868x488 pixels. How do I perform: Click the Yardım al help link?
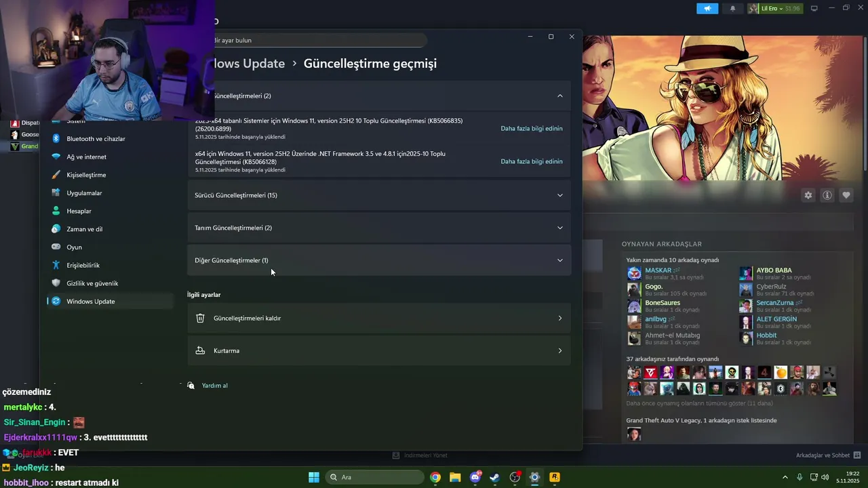214,386
